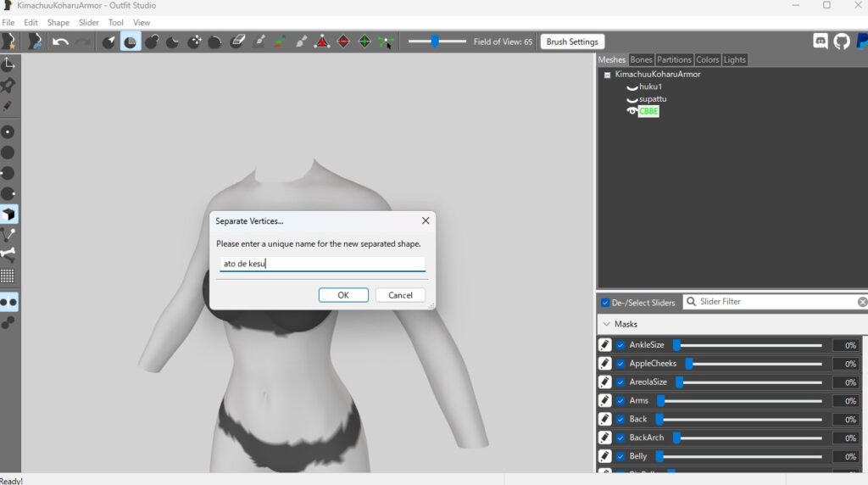Open Brush Settings
The image size is (868, 485).
(571, 42)
